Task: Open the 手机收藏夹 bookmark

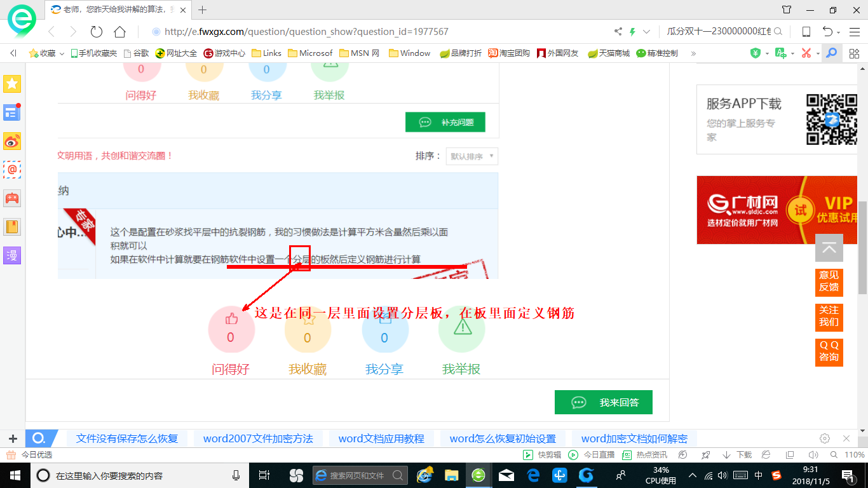Action: pos(93,53)
